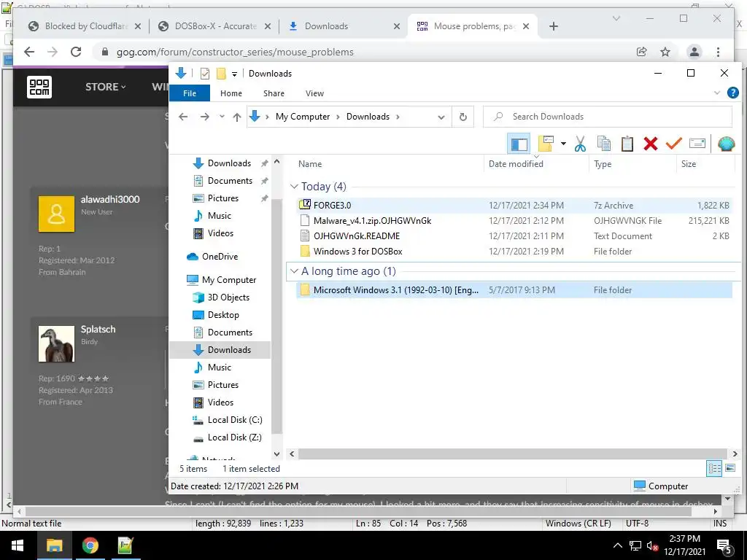747x560 pixels.
Task: Collapse the Today (4) group
Action: (295, 187)
